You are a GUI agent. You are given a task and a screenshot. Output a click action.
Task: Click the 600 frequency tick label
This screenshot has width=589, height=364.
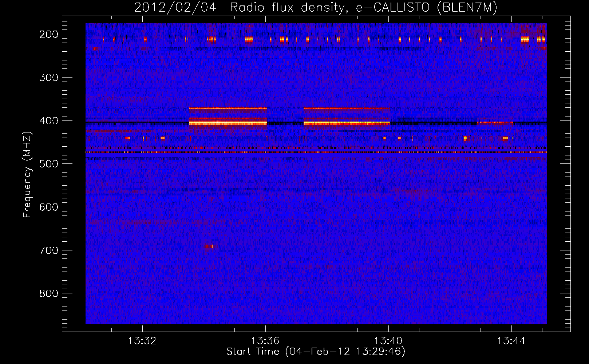pyautogui.click(x=48, y=207)
